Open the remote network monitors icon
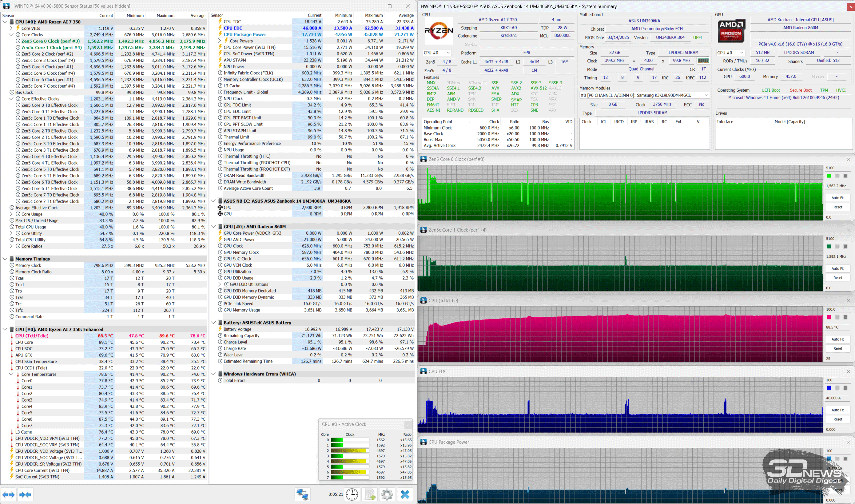Screen dimensions: 855x504 tap(302, 494)
